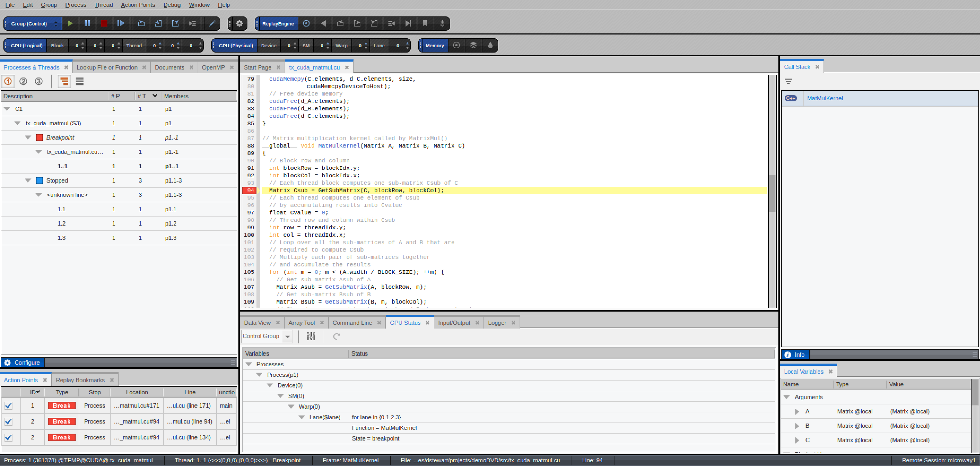This screenshot has height=466, width=980.
Task: Click the Restart button in debug toolbar
Action: pos(121,24)
